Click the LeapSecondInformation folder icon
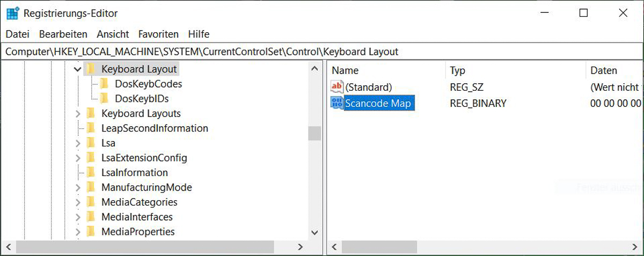The height and width of the screenshot is (256, 644). (x=91, y=128)
